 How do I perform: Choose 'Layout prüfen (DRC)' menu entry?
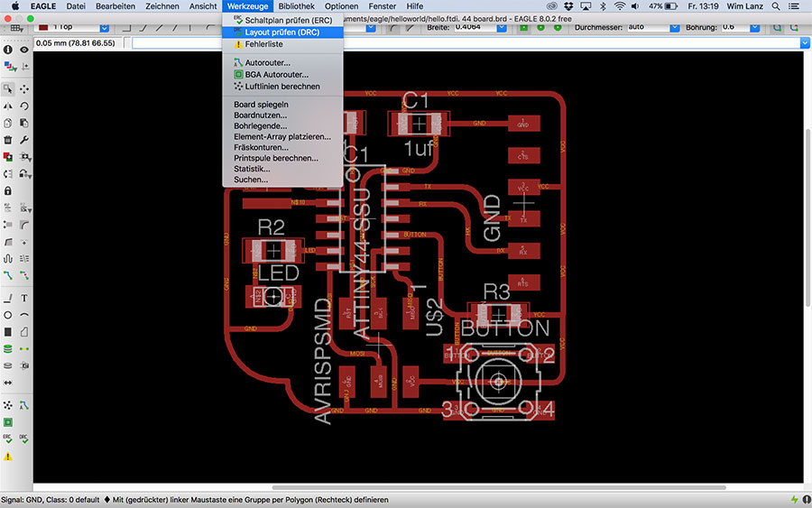tap(282, 32)
